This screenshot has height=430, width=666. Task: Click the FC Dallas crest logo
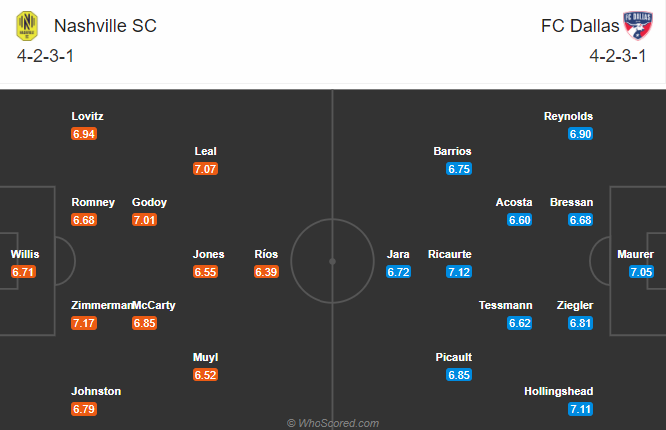click(x=638, y=25)
